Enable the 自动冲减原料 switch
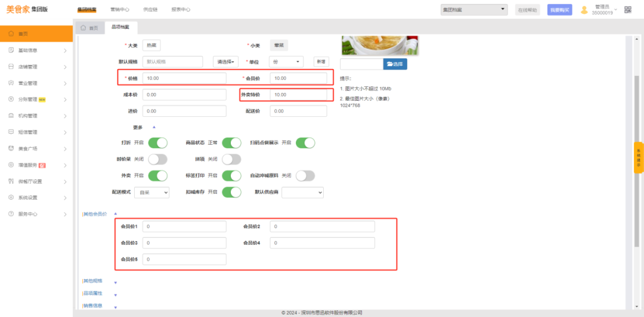 coord(305,176)
